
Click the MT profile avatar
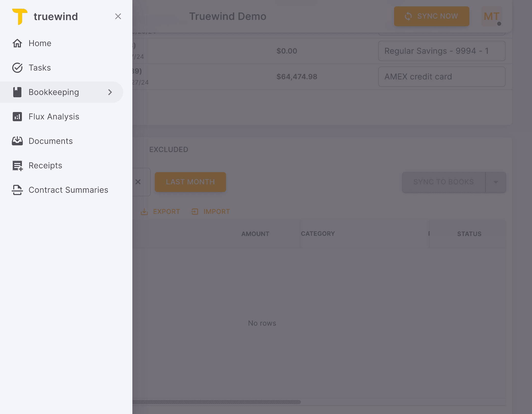pos(491,16)
